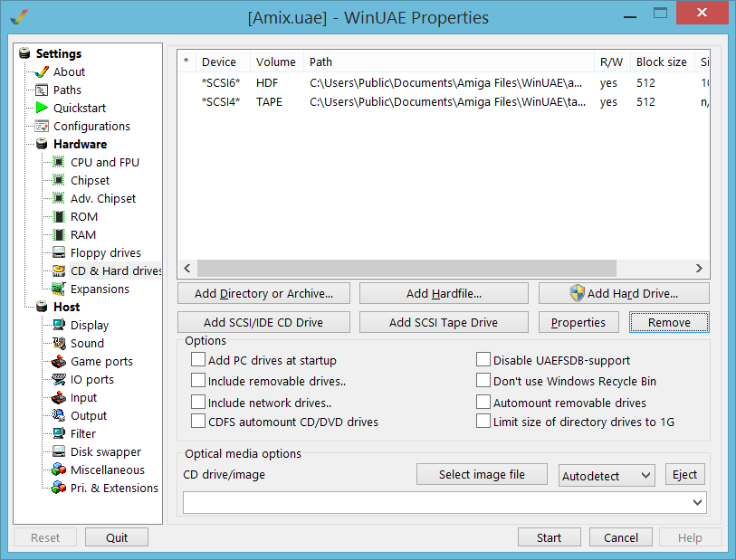Click drive list horizontal scrollbar thumb
Viewport: 736px width, 560px height.
406,269
